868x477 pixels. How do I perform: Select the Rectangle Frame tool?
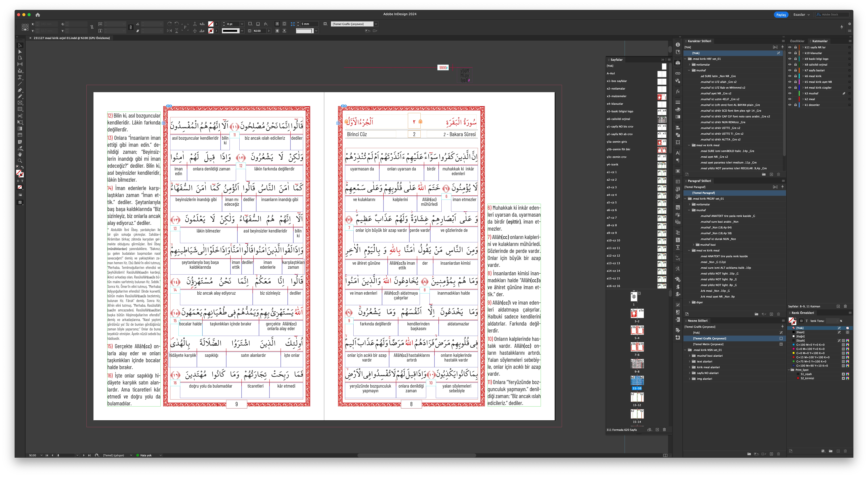click(x=20, y=103)
